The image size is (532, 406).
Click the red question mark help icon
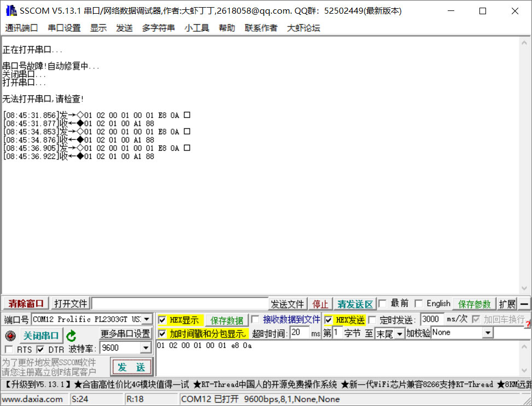pos(528,324)
